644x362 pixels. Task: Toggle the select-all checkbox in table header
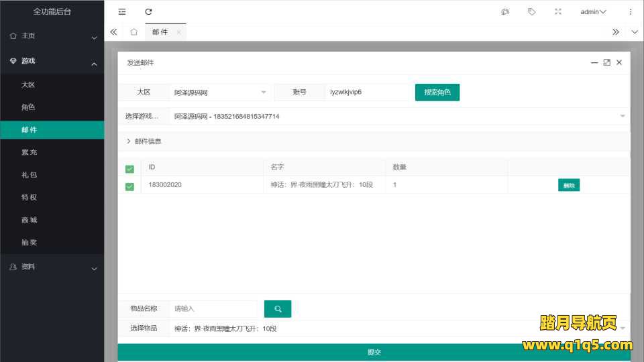click(x=129, y=168)
